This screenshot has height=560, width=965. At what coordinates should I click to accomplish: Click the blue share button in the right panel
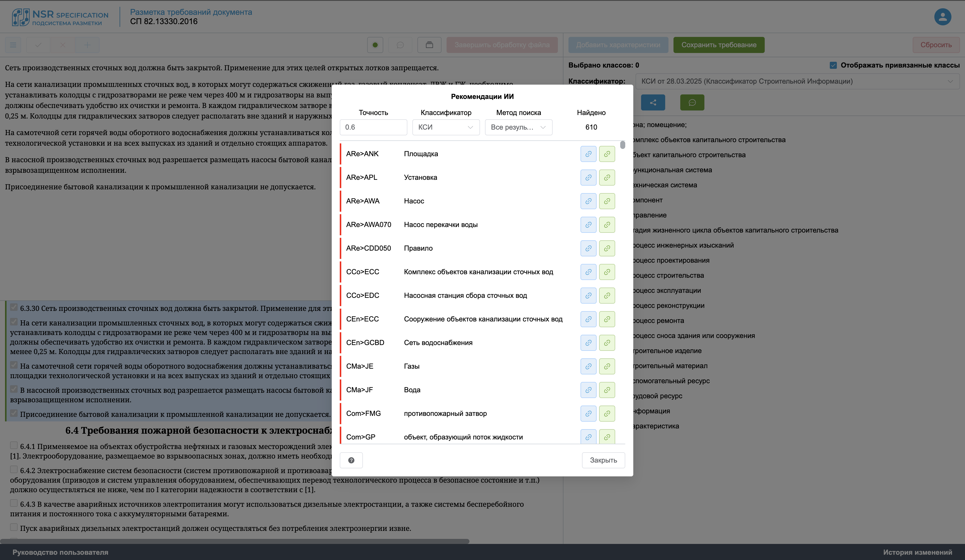coord(653,103)
